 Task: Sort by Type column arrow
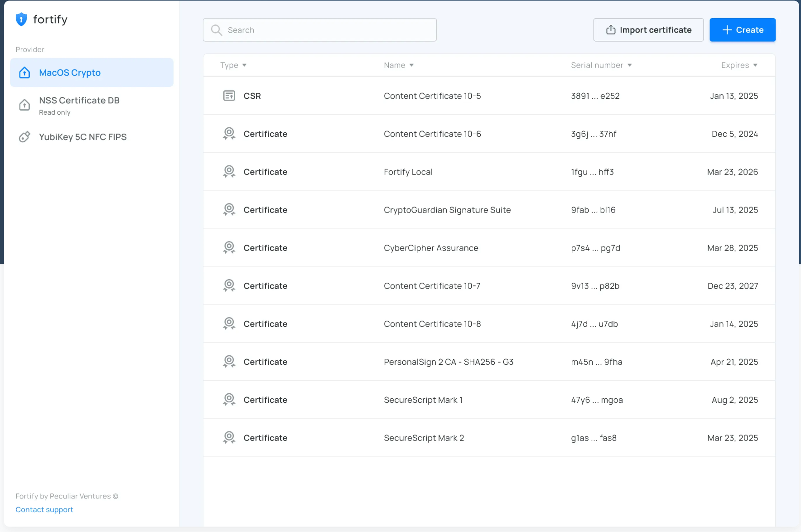[x=245, y=65]
